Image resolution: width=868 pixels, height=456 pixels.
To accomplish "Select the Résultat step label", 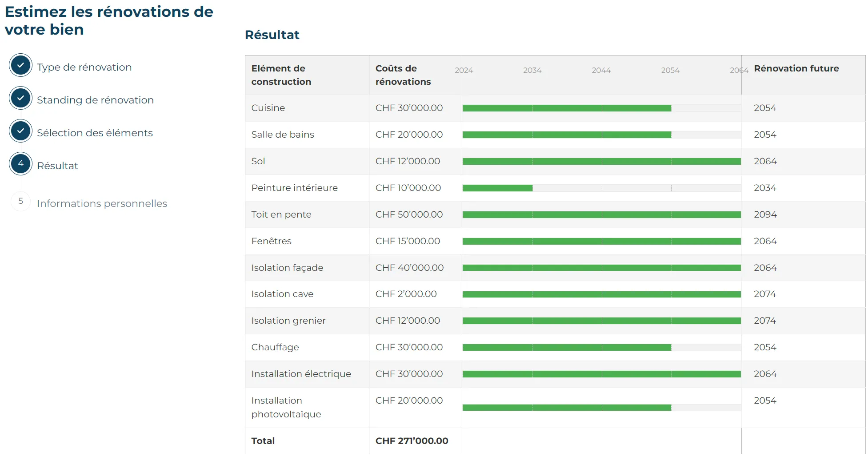I will point(58,165).
